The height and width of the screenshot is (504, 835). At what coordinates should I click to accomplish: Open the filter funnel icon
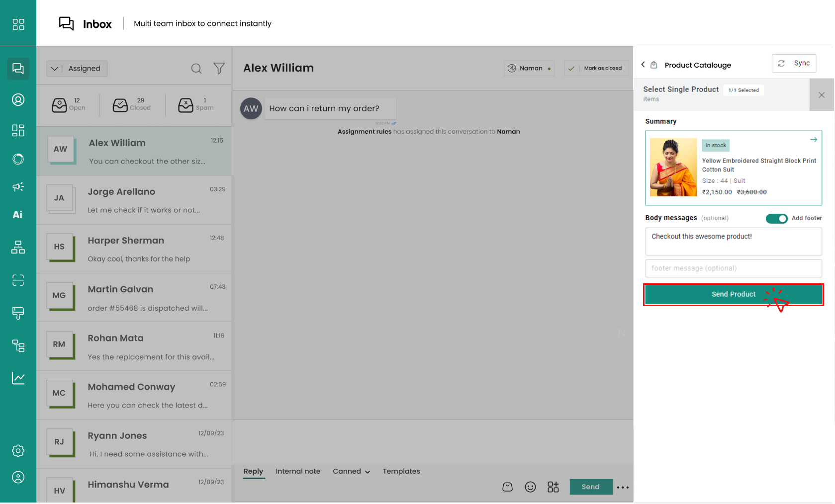click(219, 69)
